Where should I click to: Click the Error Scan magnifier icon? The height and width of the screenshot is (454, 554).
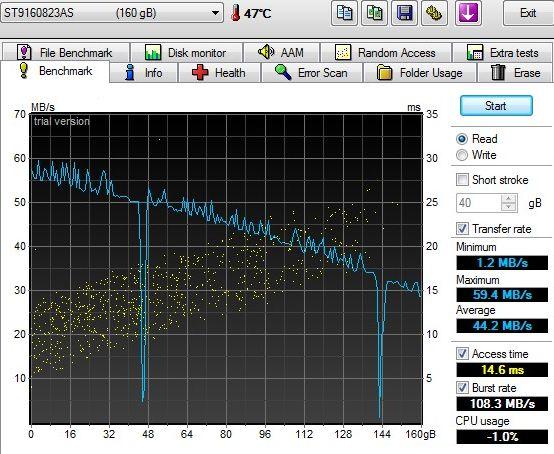click(x=283, y=72)
